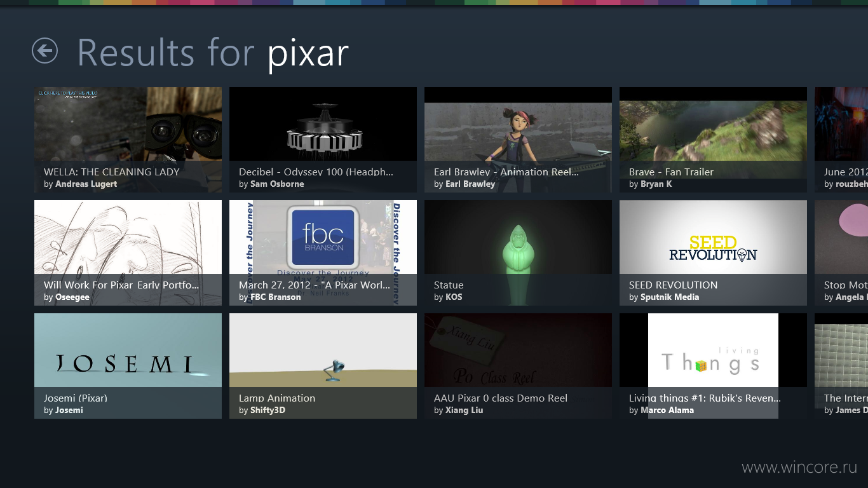Screen dimensions: 868x488
Task: Click author name Oseegee
Action: point(72,297)
